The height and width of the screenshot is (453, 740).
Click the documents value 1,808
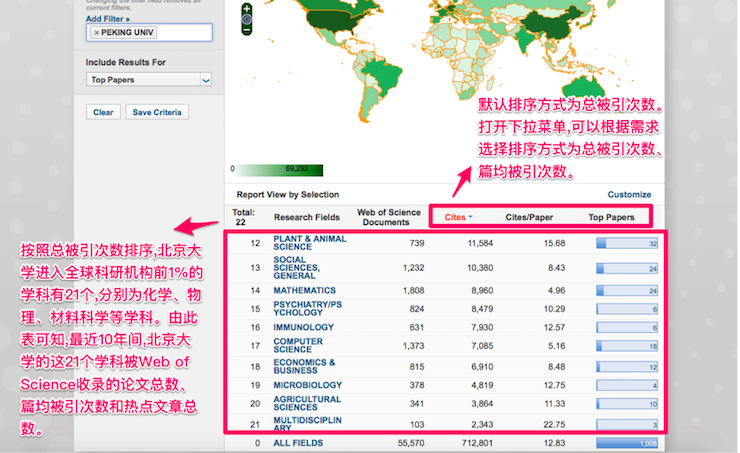[x=413, y=290]
